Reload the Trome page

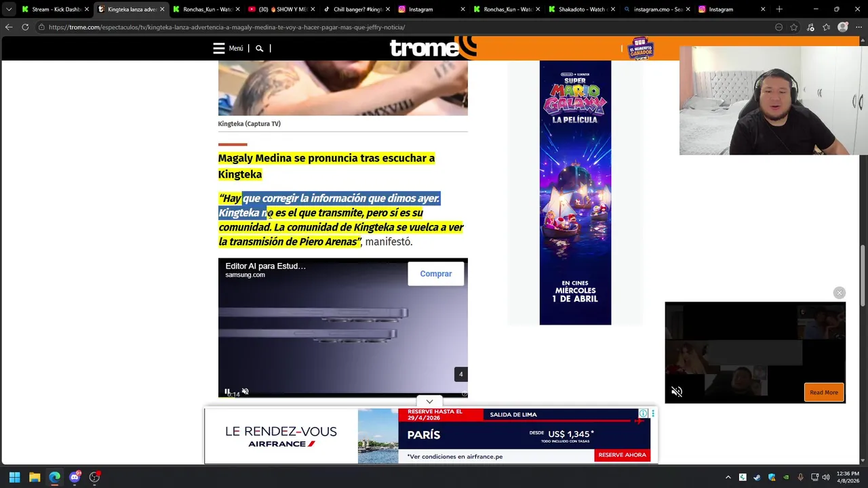25,27
